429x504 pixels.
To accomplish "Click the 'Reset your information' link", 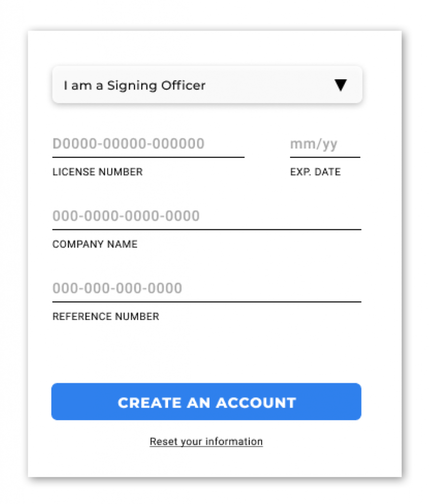I will click(206, 441).
